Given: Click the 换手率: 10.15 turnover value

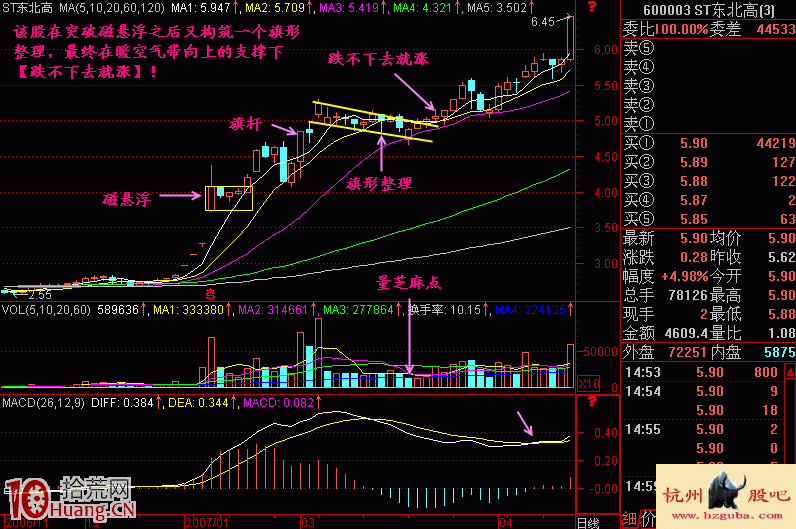Looking at the screenshot, I should tap(444, 310).
